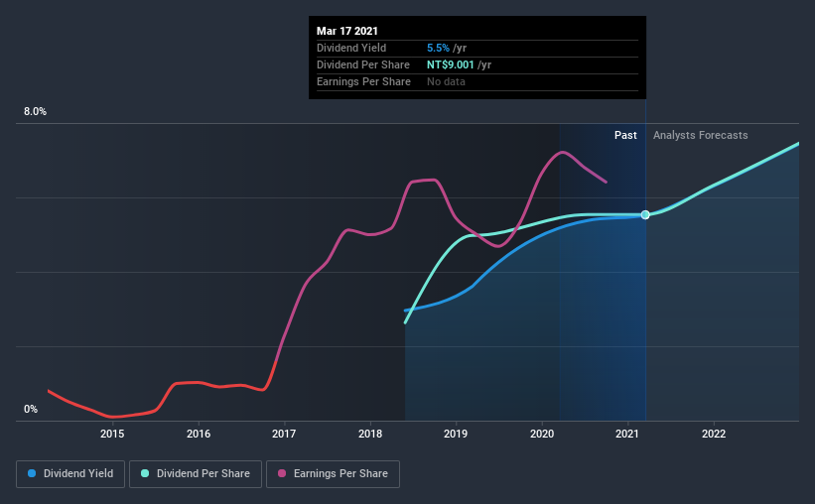The height and width of the screenshot is (504, 815).
Task: Click the Analysts Forecasts label
Action: pyautogui.click(x=700, y=135)
